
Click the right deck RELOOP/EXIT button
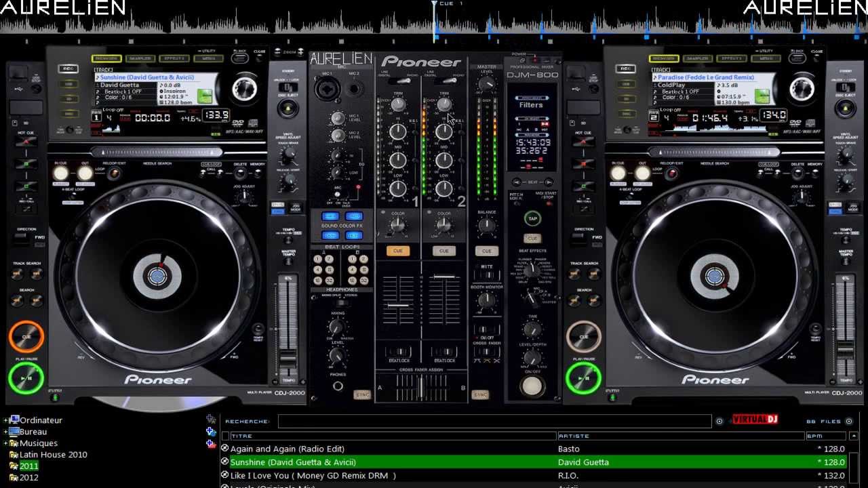(671, 174)
